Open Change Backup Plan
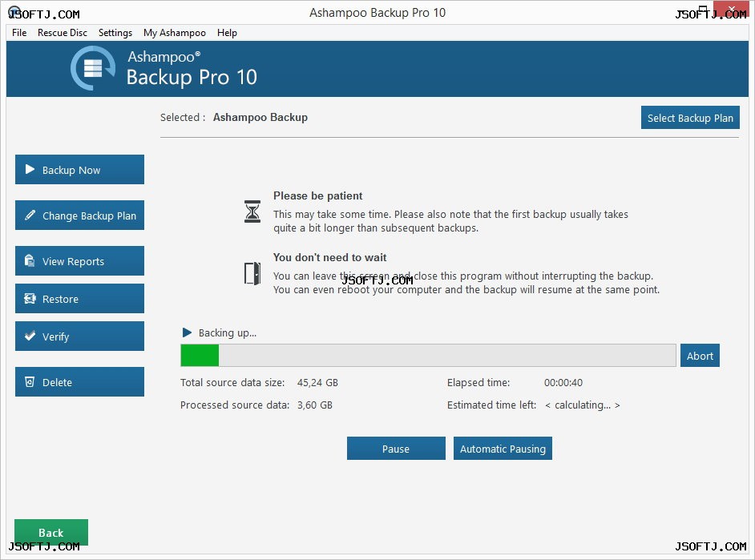The height and width of the screenshot is (560, 755). point(79,215)
